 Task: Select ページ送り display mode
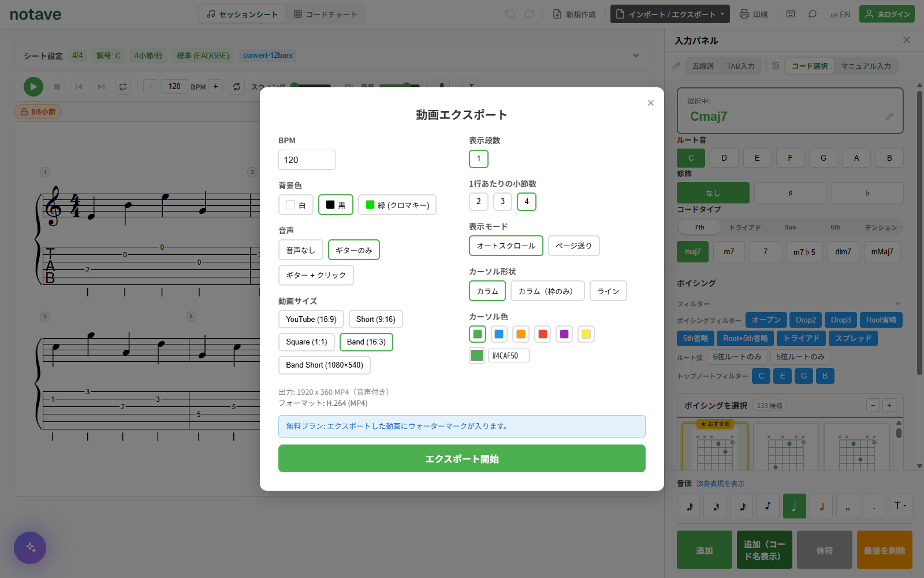[x=574, y=246]
